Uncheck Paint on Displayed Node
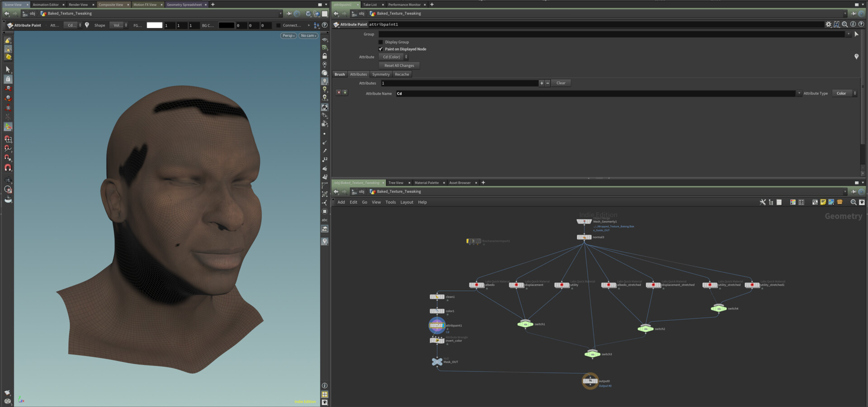The height and width of the screenshot is (407, 868). coord(381,49)
